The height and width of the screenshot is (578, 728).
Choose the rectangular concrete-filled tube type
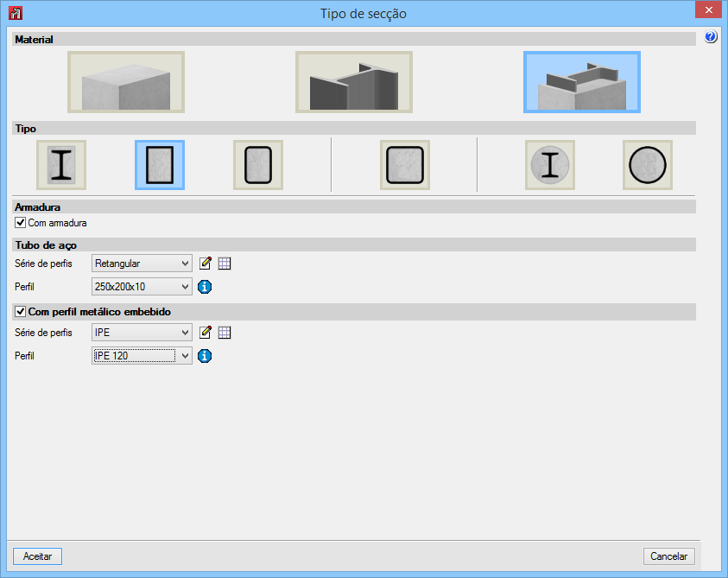[160, 165]
